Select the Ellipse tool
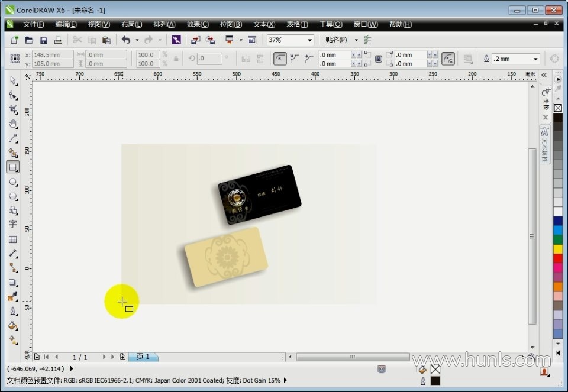This screenshot has height=392, width=568. click(x=12, y=182)
